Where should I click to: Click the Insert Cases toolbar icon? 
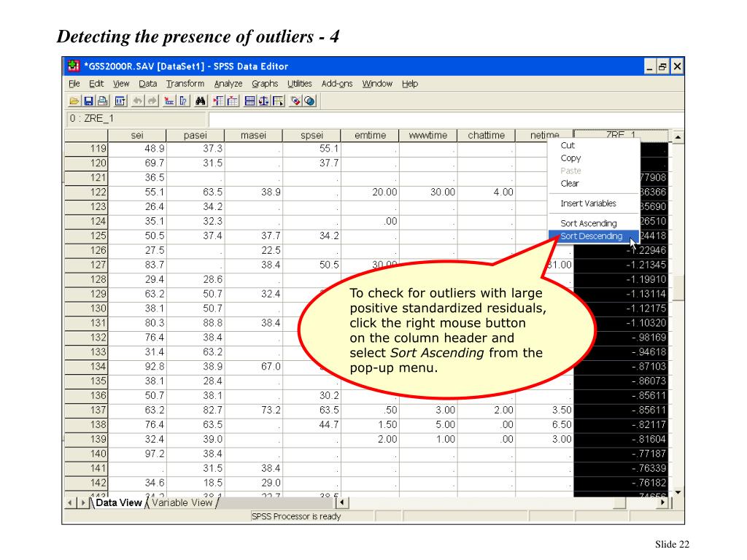[x=218, y=101]
